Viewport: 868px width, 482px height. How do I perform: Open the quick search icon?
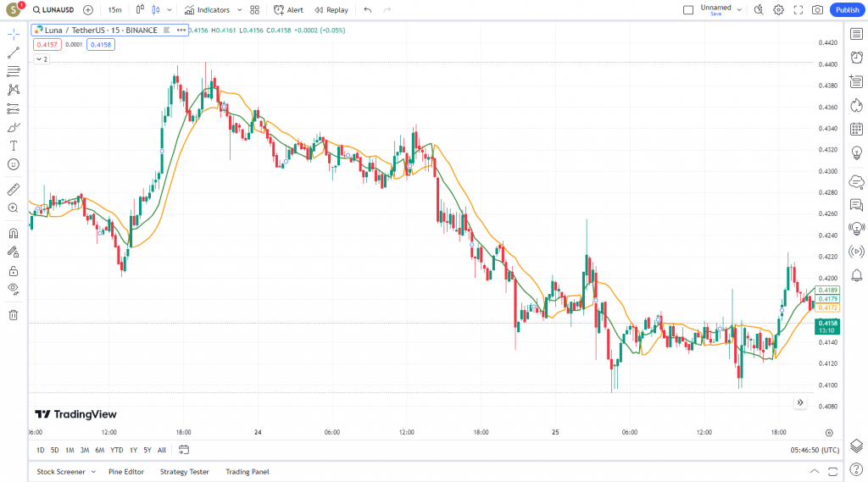tap(759, 10)
